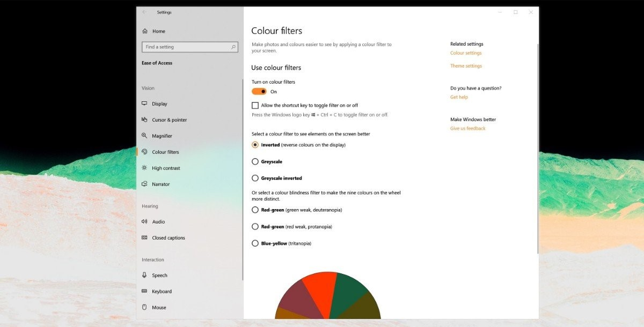Click the High contrast sun icon
Image resolution: width=644 pixels, height=327 pixels.
(x=145, y=168)
